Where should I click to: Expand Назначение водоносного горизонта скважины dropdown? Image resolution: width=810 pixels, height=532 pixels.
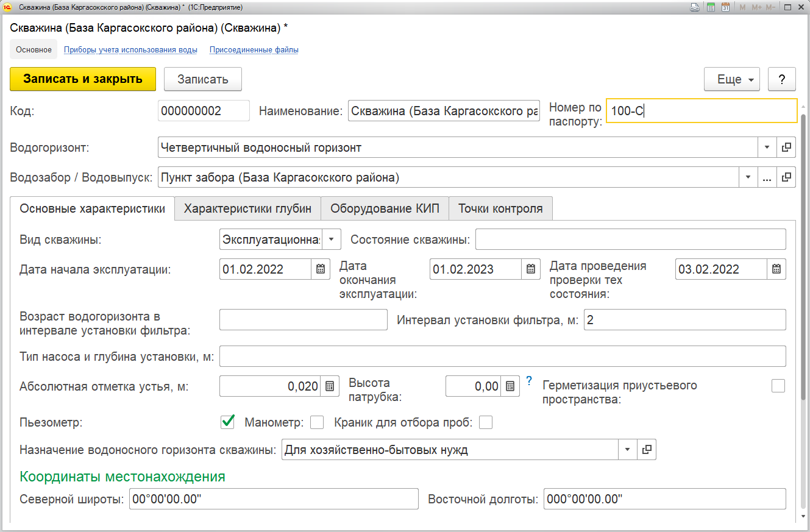coord(628,450)
